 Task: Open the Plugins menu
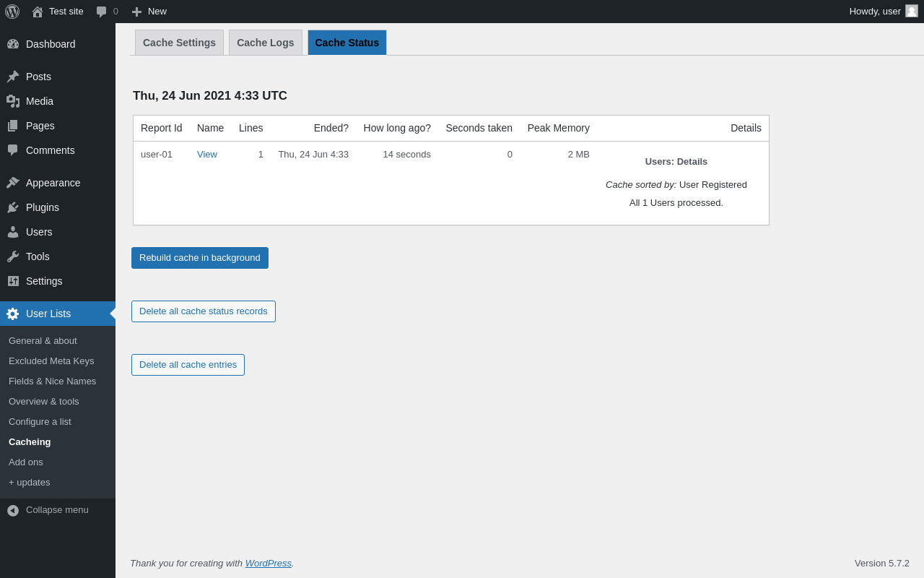(x=58, y=207)
